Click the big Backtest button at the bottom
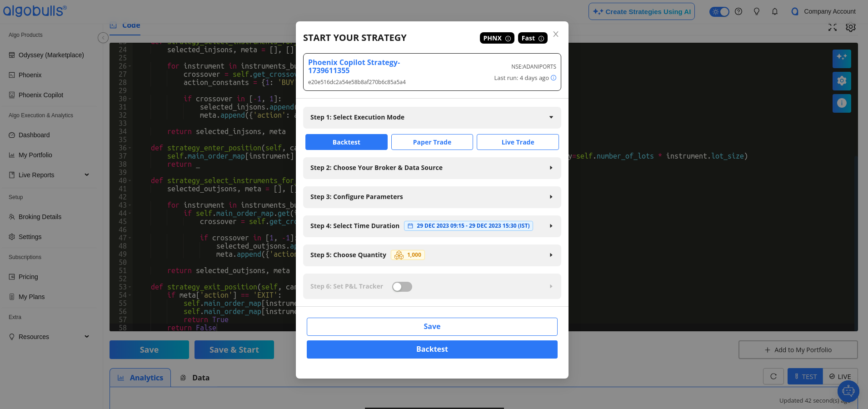This screenshot has width=868, height=409. (x=432, y=349)
